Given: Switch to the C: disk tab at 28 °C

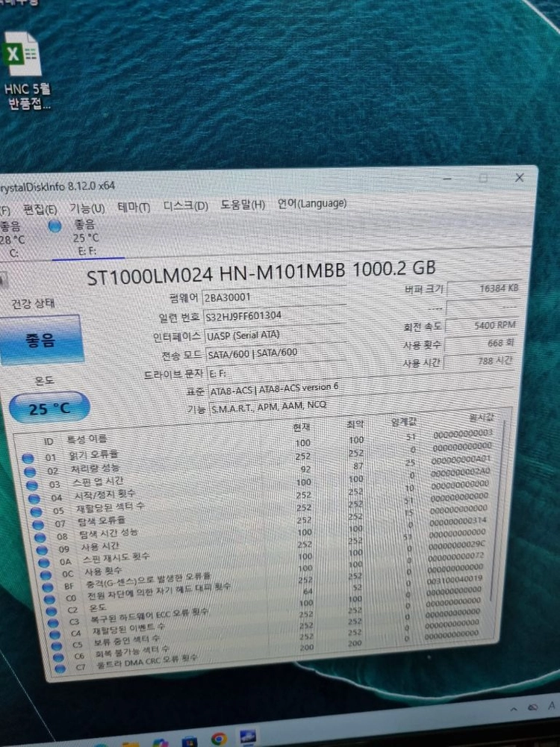Looking at the screenshot, I should [12, 239].
